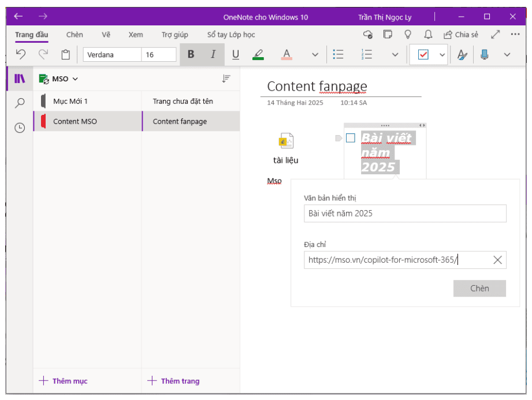Click the Chèn insert link button
This screenshot has width=532, height=400.
tap(479, 288)
